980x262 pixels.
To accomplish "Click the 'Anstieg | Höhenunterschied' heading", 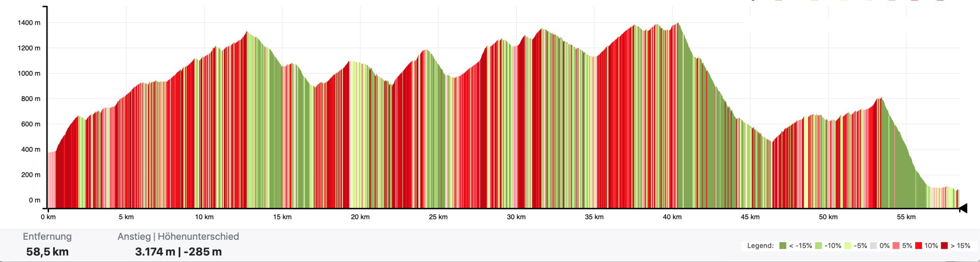I will tap(178, 236).
